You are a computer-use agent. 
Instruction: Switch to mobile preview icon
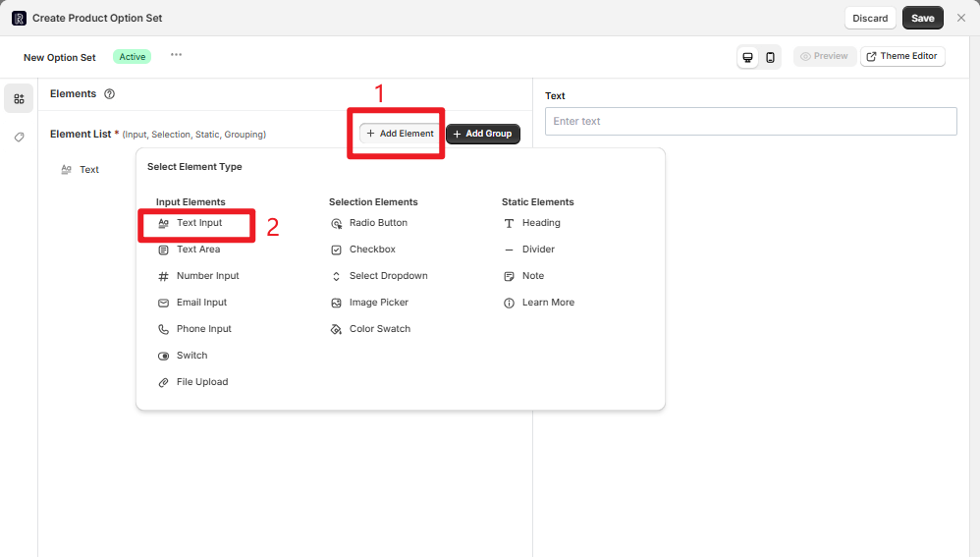[x=771, y=57]
